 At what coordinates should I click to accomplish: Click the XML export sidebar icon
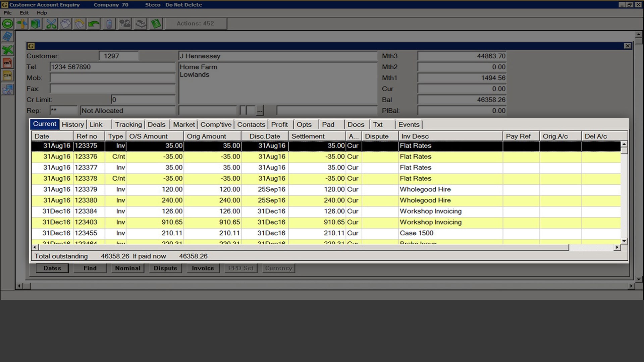coord(7,63)
